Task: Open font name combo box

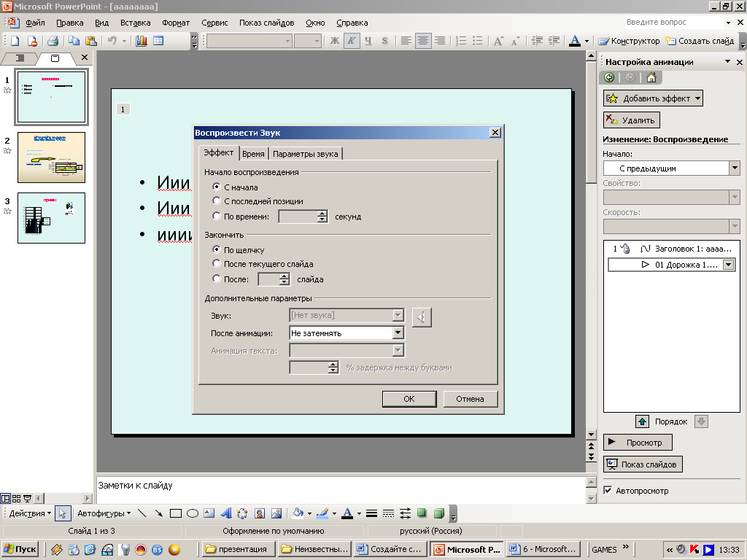Action: tap(287, 41)
